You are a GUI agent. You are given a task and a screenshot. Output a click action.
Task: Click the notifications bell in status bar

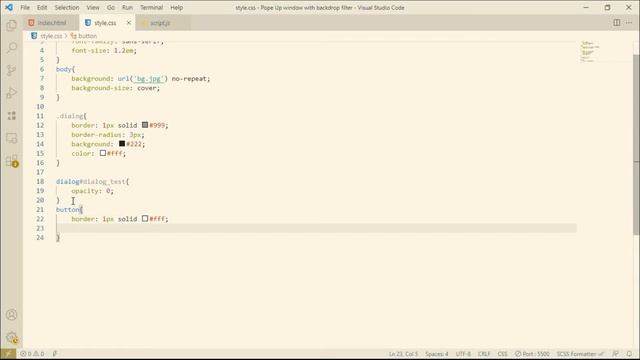pos(629,354)
